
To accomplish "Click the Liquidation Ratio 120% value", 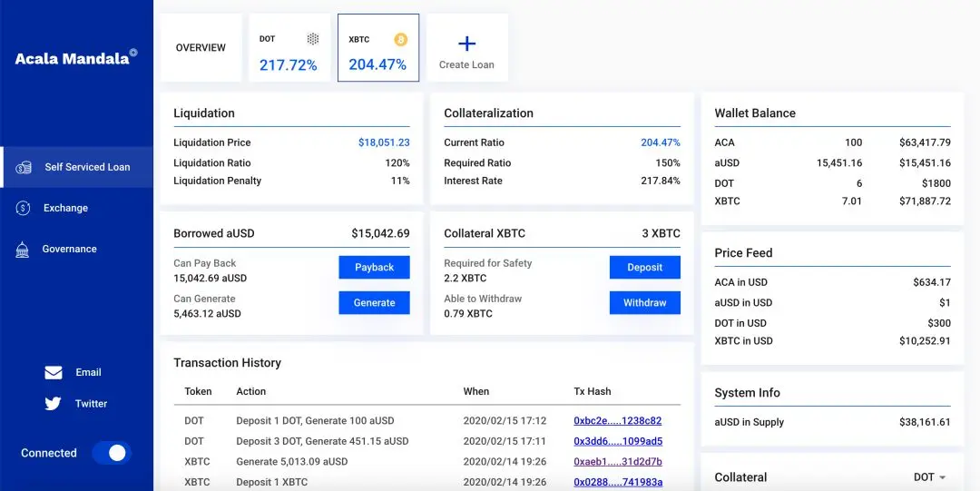I will (x=397, y=162).
